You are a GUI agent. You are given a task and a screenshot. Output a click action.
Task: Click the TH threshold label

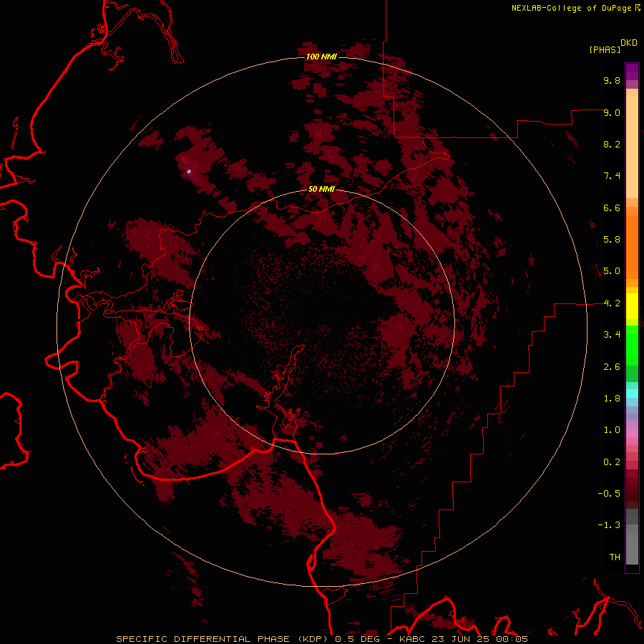click(615, 557)
